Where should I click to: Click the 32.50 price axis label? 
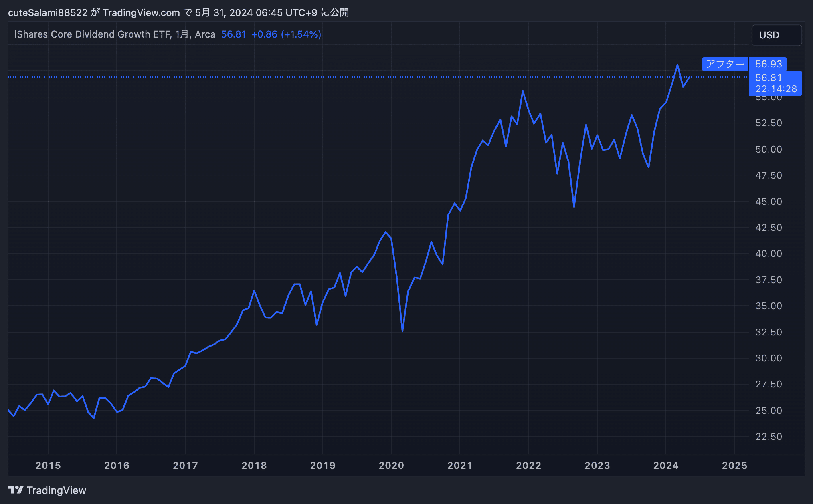tap(769, 332)
